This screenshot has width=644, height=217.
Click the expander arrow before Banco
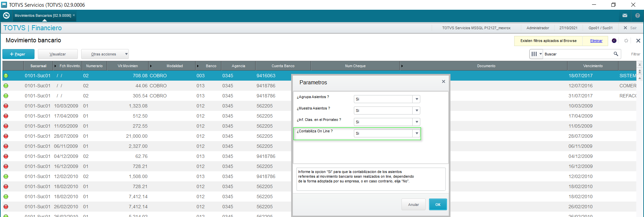point(198,66)
